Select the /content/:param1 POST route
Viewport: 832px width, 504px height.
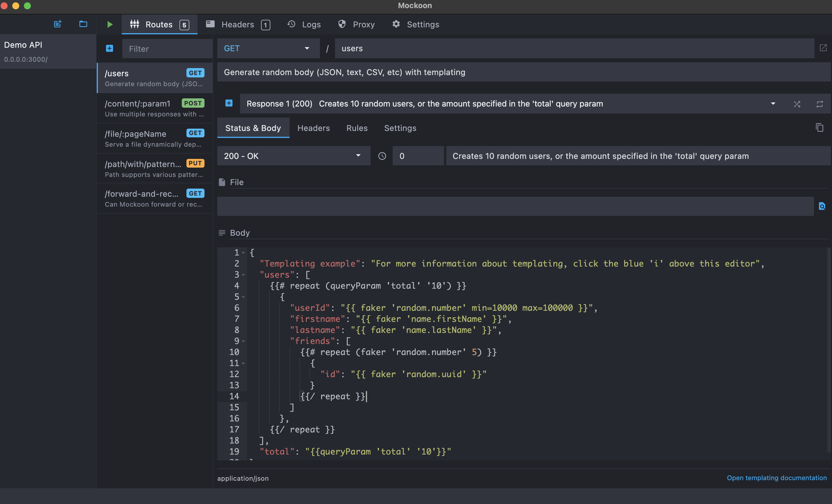[x=154, y=108]
